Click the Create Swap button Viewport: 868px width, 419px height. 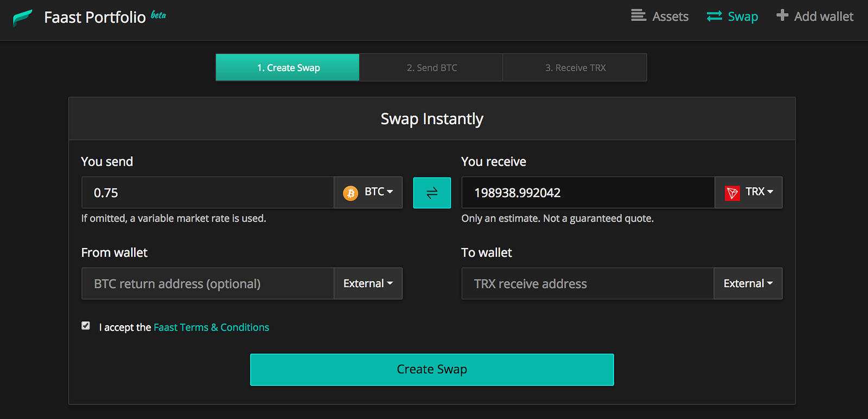(x=432, y=370)
